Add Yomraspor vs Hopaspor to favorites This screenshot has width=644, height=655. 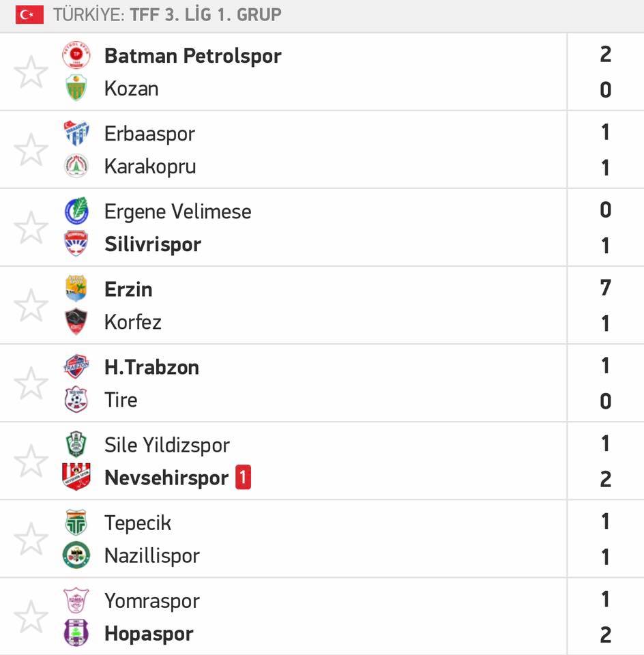(31, 617)
